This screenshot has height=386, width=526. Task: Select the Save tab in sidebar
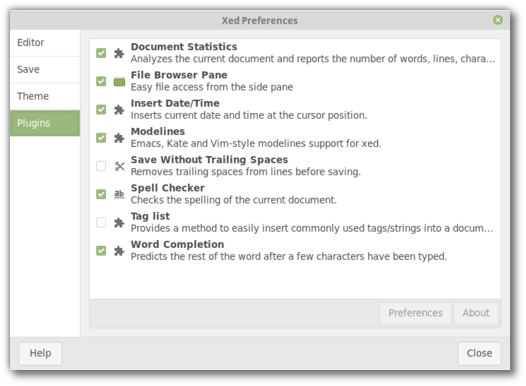tap(45, 69)
